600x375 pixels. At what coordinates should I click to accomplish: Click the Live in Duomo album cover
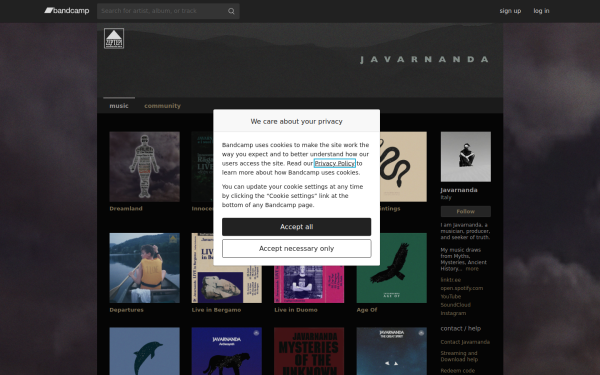point(309,284)
